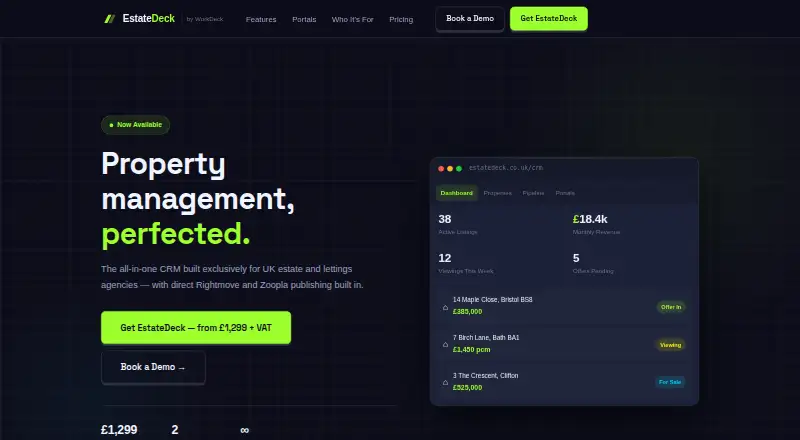Click the red window dot in CRM preview

(x=441, y=168)
